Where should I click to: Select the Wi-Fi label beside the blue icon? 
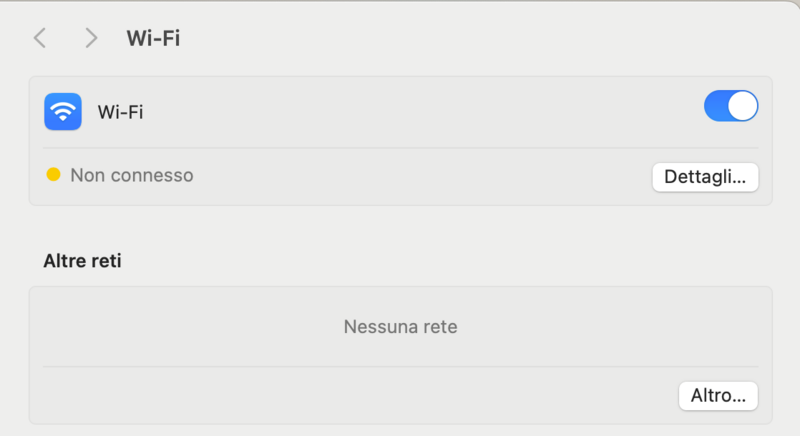click(120, 112)
